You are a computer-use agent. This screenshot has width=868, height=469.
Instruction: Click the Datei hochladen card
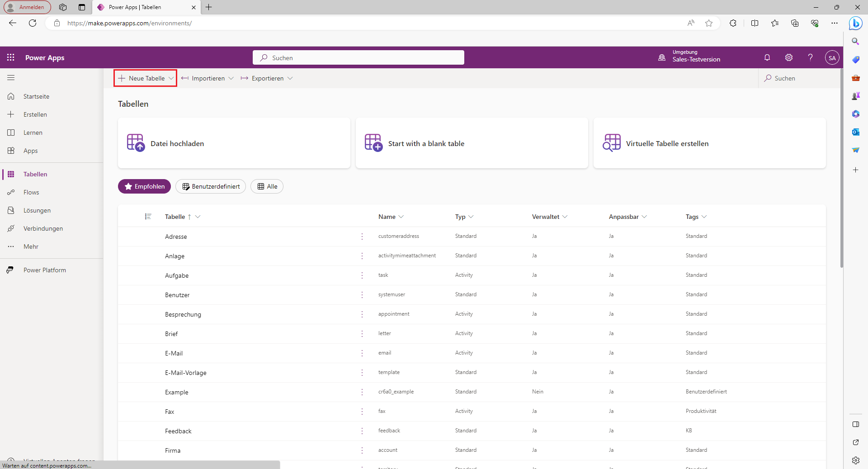click(234, 143)
